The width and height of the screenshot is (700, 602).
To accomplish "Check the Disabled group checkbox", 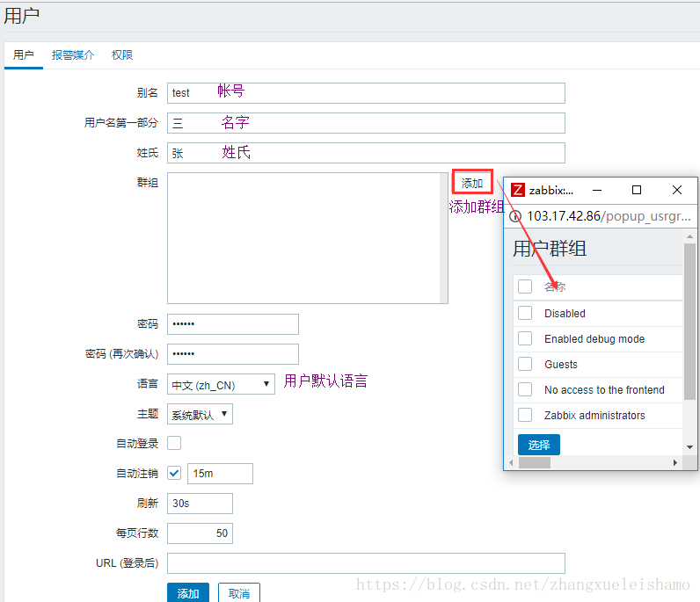I will click(x=525, y=313).
